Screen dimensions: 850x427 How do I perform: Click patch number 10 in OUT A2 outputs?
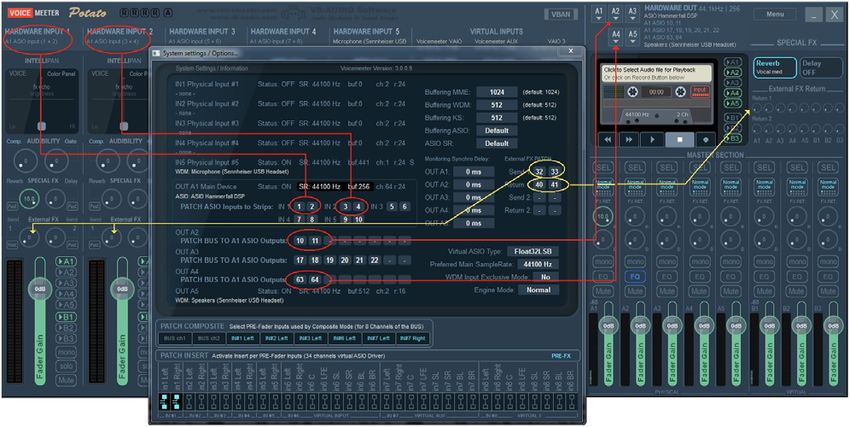coord(300,241)
